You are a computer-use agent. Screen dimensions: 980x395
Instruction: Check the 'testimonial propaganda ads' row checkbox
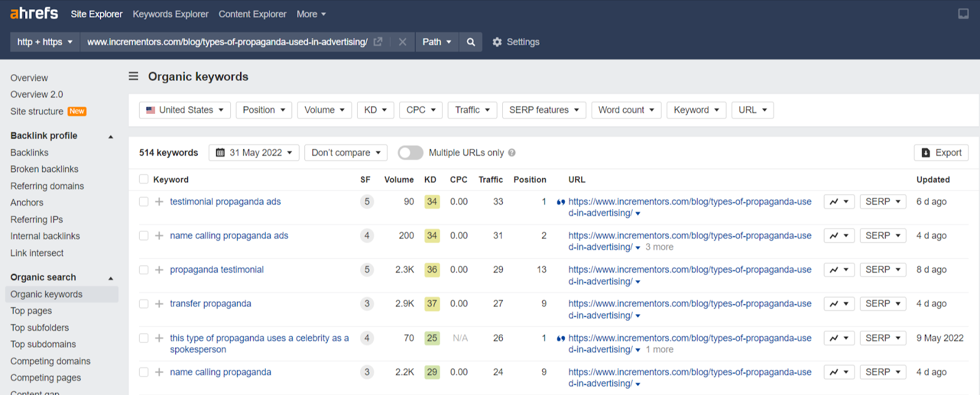click(x=144, y=201)
